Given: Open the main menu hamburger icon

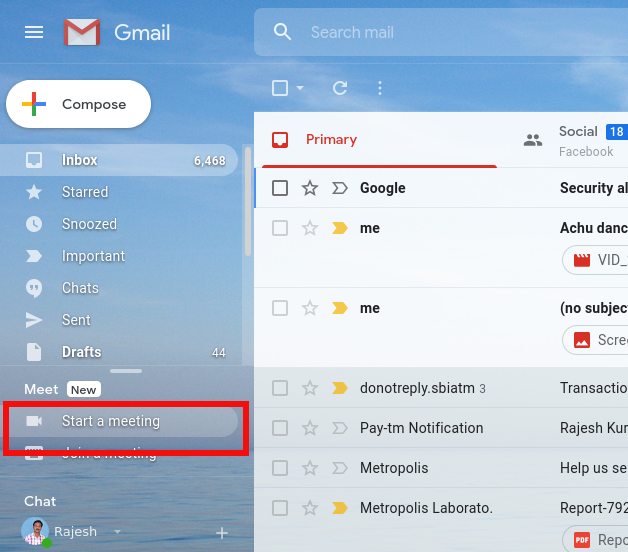Looking at the screenshot, I should [x=34, y=32].
